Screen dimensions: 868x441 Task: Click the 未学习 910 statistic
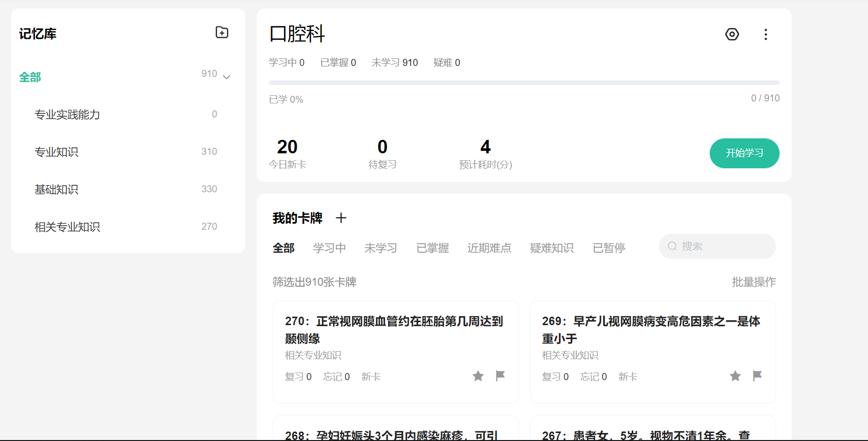tap(395, 62)
